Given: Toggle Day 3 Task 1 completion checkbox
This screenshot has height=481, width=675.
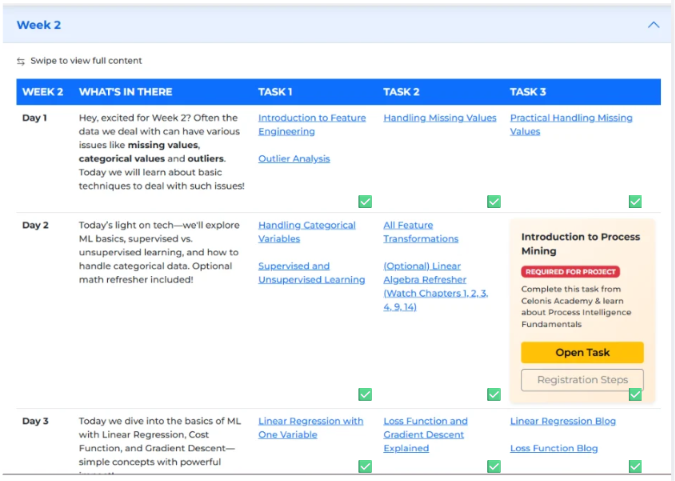Looking at the screenshot, I should (365, 466).
